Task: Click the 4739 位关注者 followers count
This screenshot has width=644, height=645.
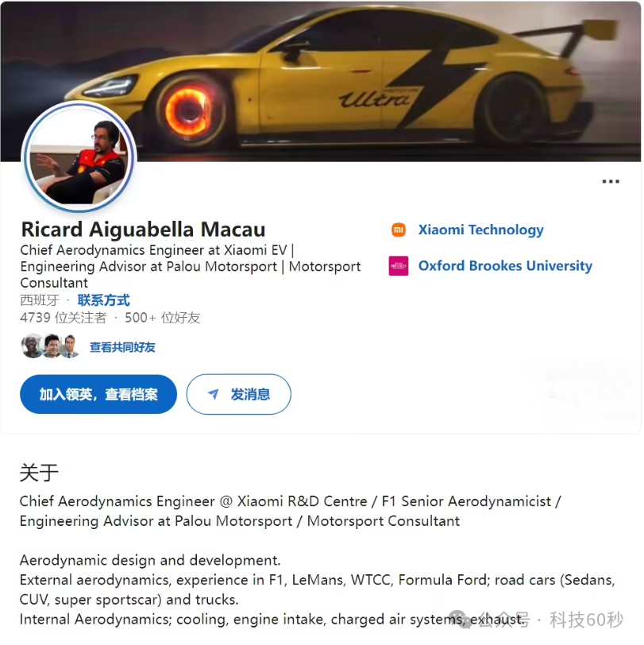Action: click(63, 318)
